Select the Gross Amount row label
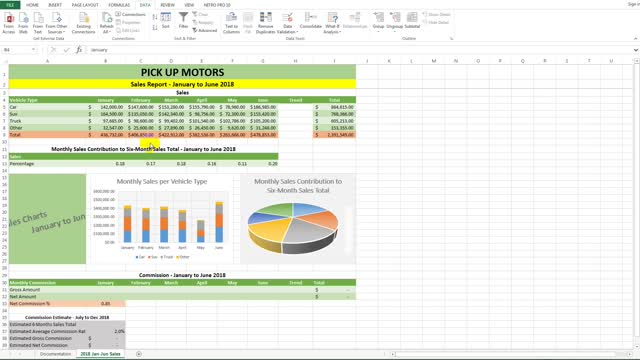Image resolution: width=640 pixels, height=360 pixels. pos(47,290)
